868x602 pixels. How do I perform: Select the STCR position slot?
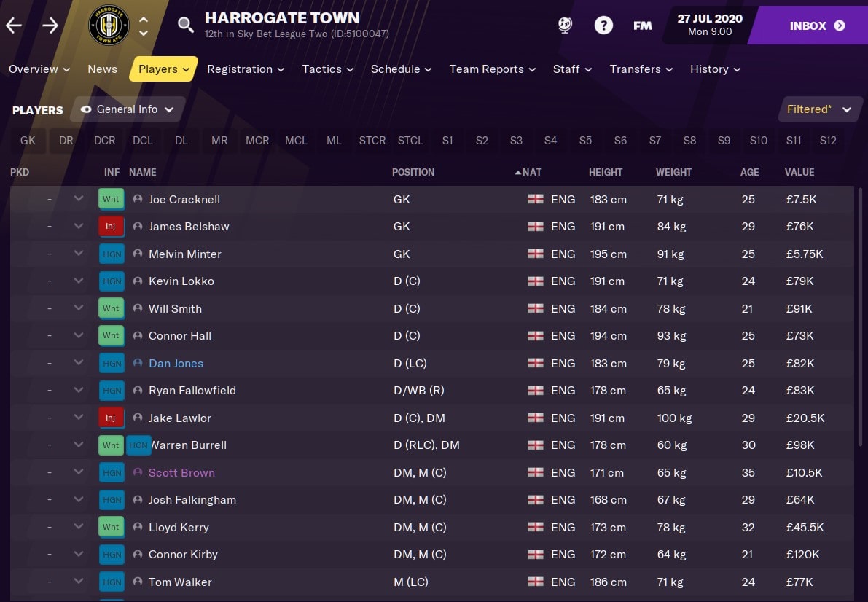pyautogui.click(x=372, y=141)
